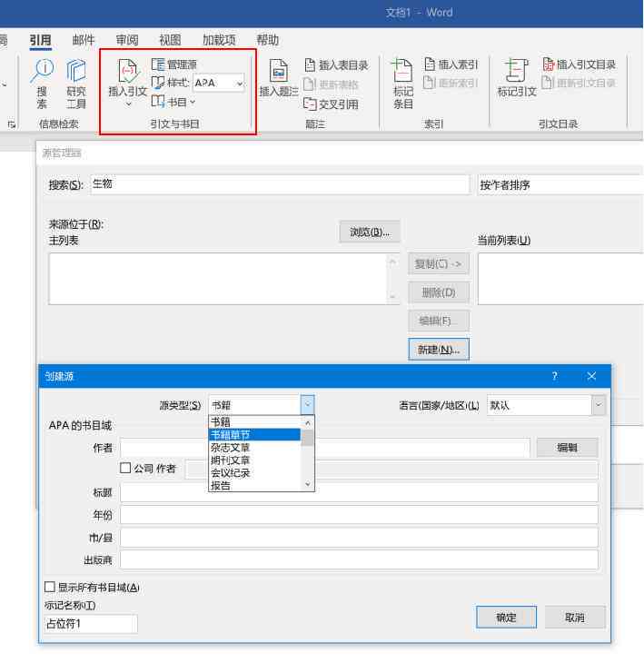Open 管理源 in the ribbon
Image resolution: width=644 pixels, height=663 pixels.
174,64
